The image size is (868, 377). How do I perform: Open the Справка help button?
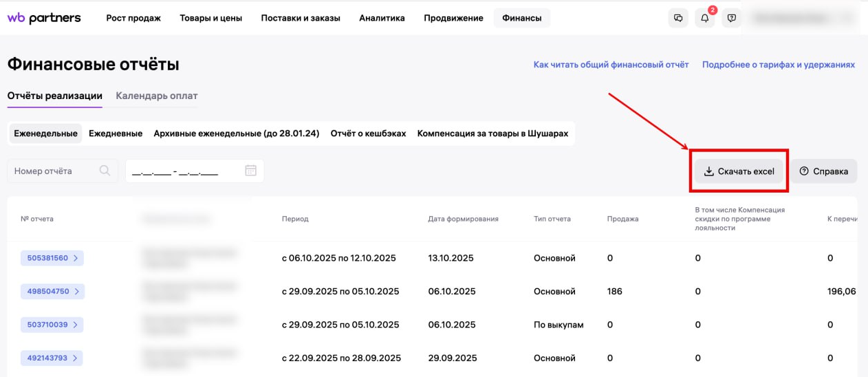[x=823, y=171]
